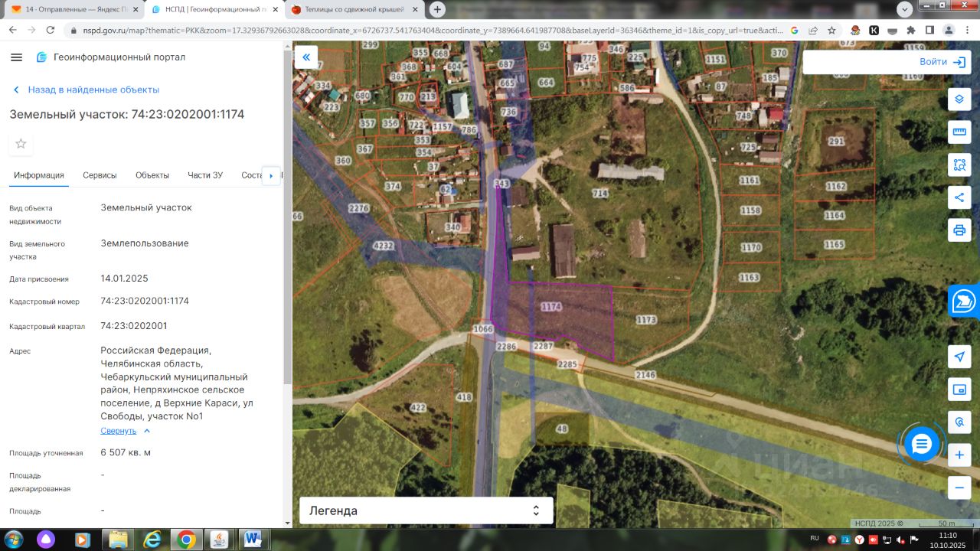Viewport: 980px width, 551px height.
Task: Switch to the Яндекс Почта browser tab
Action: (74, 9)
